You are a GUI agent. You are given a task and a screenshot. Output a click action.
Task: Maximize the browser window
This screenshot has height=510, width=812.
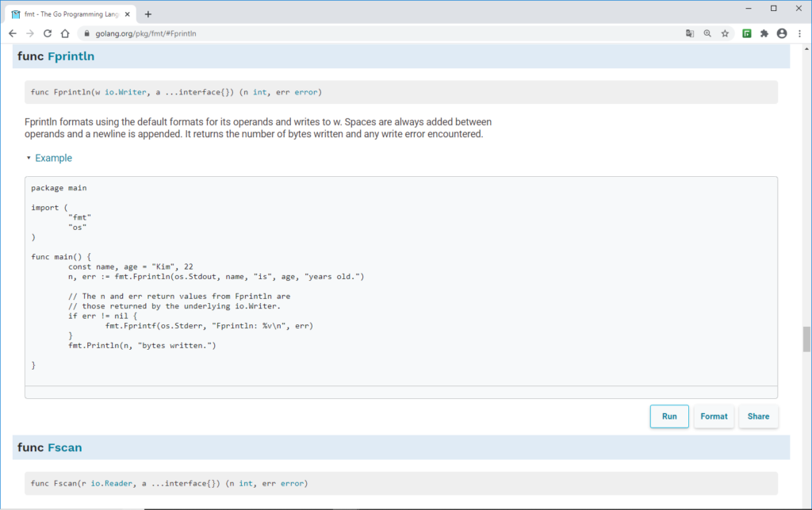(x=774, y=8)
